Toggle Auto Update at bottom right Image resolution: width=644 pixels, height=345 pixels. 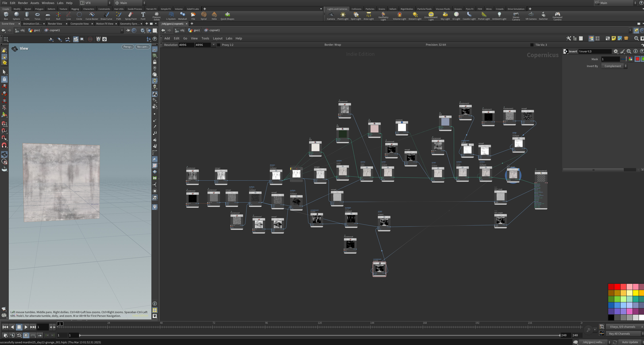coord(630,342)
